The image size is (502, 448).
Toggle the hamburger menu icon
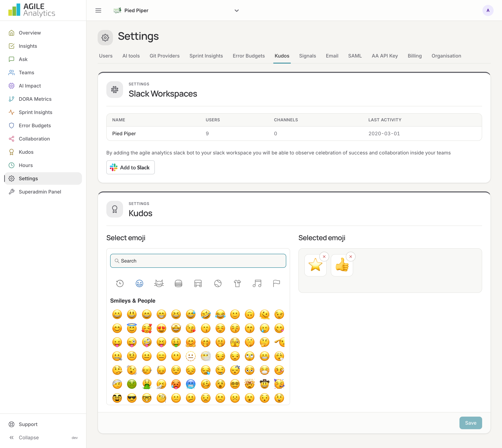98,10
